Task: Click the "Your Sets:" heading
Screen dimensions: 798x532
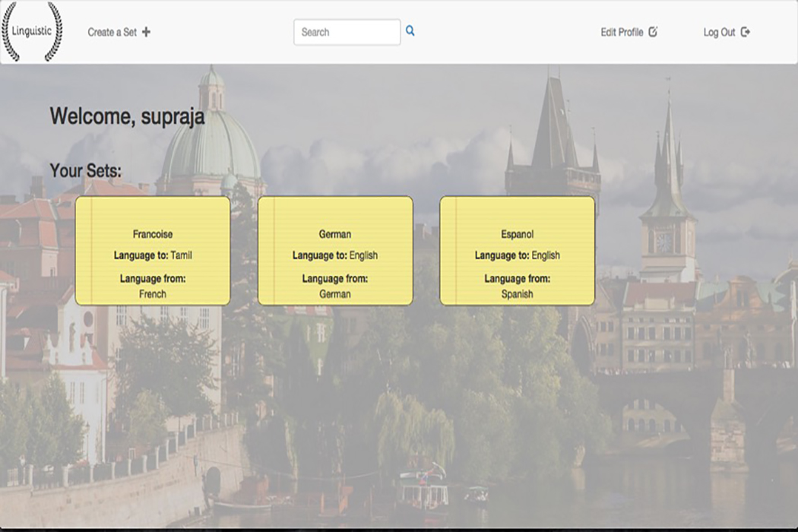Action: 85,171
